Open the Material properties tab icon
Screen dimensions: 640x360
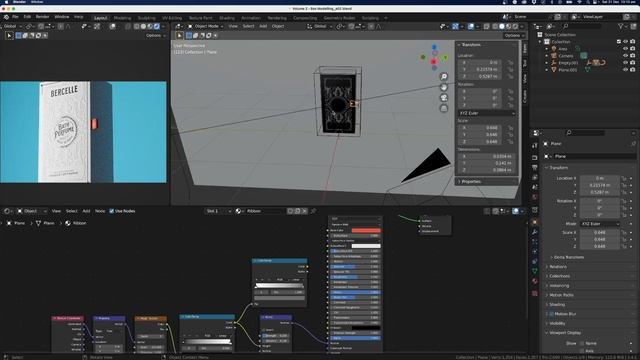535,281
